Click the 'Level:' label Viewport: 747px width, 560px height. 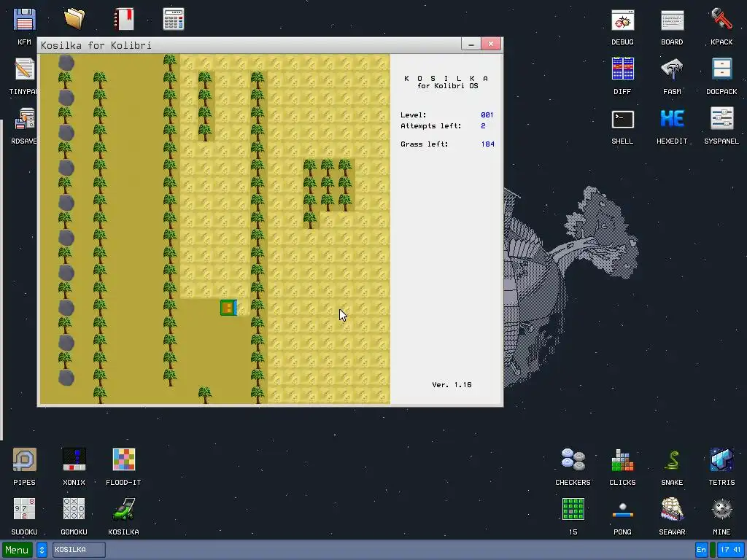pyautogui.click(x=413, y=114)
